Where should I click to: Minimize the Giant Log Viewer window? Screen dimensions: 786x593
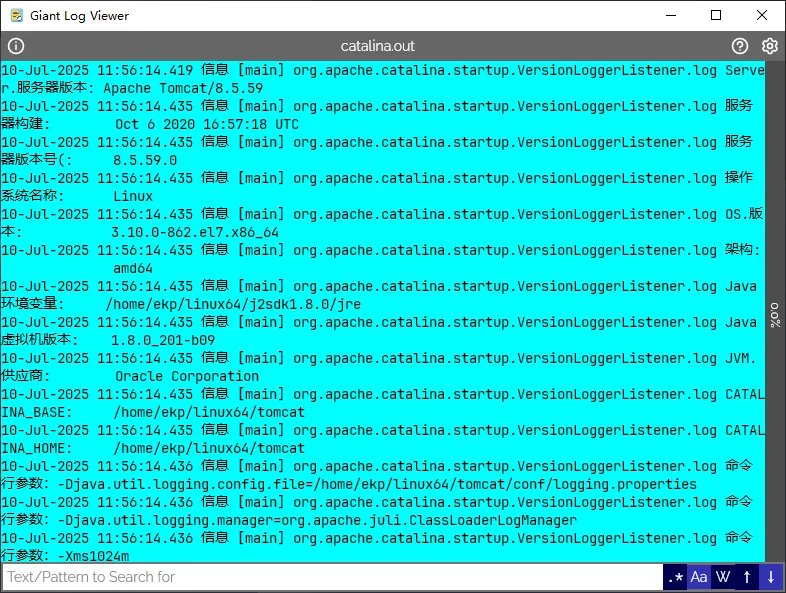click(671, 16)
